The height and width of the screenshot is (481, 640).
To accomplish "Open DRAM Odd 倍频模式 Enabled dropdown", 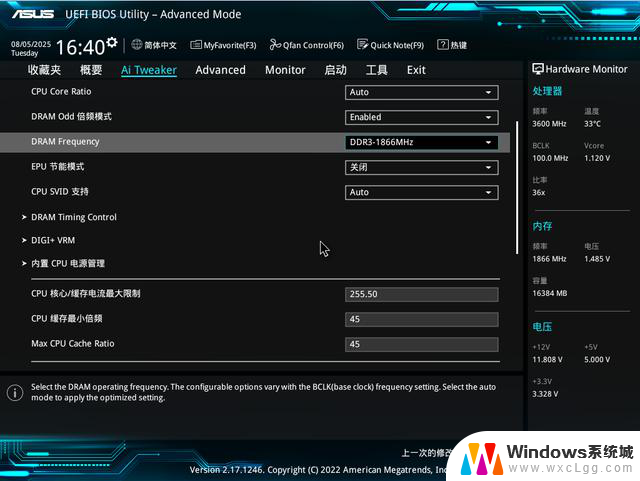I will 422,117.
